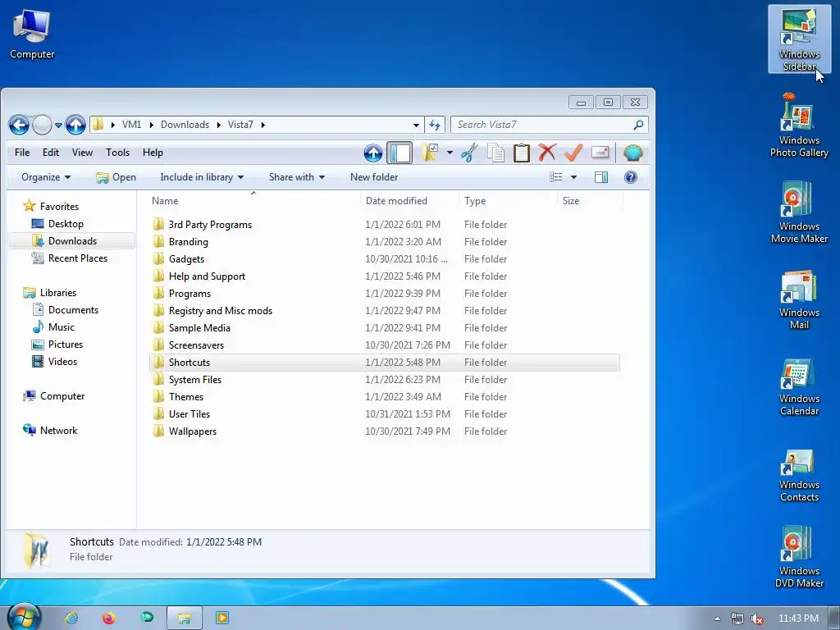This screenshot has height=630, width=840.
Task: Select Windows Calendar desktop shortcut
Action: click(799, 386)
